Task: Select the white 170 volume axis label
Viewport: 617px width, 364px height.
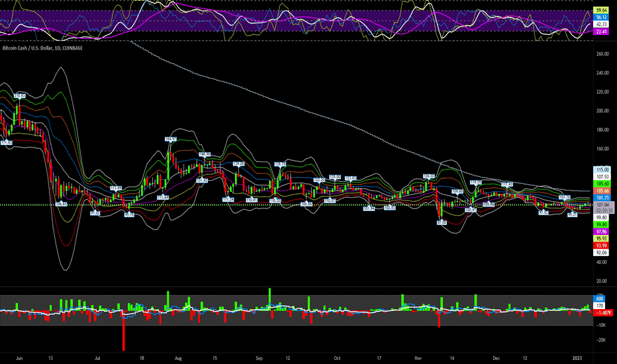Action: pos(600,306)
